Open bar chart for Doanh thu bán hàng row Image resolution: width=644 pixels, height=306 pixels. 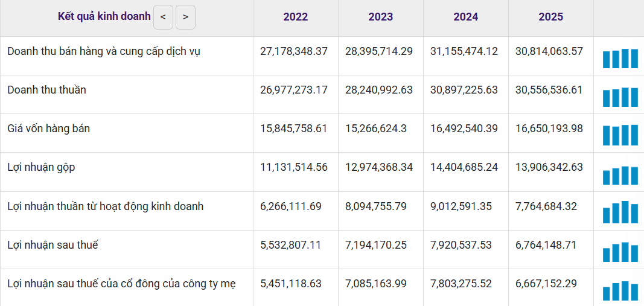(x=620, y=59)
